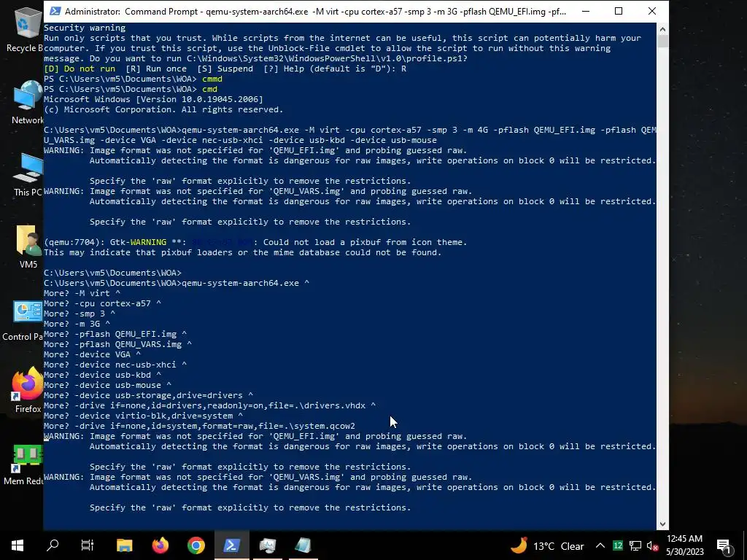Open the Windows Start menu
747x560 pixels.
point(18,545)
